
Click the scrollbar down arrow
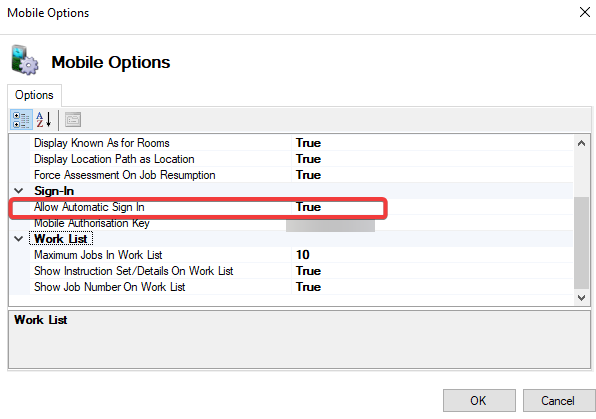(x=581, y=297)
